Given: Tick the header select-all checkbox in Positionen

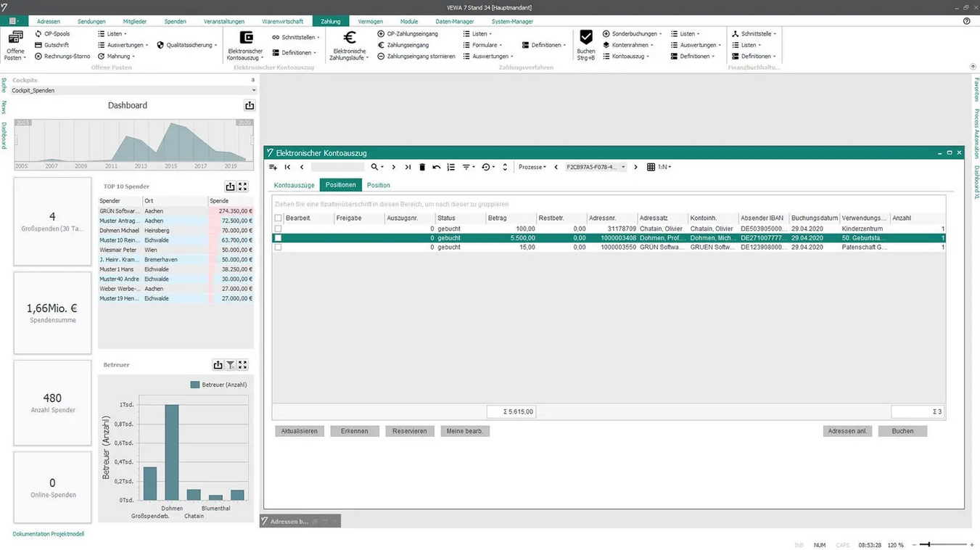Looking at the screenshot, I should point(278,218).
